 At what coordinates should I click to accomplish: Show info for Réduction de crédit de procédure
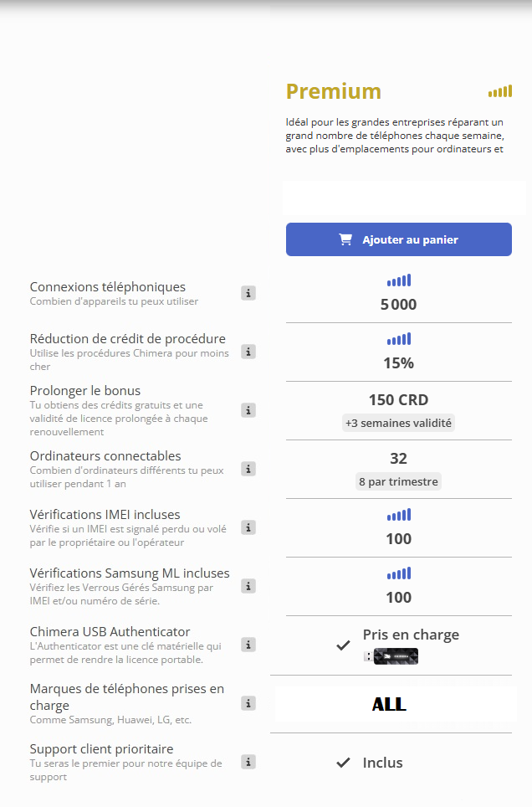tap(248, 352)
